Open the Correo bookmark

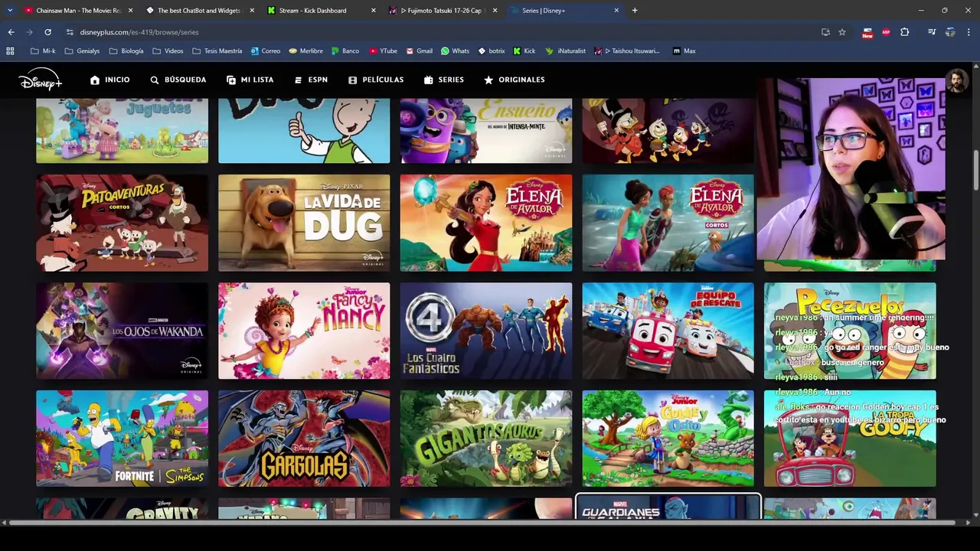pos(266,51)
